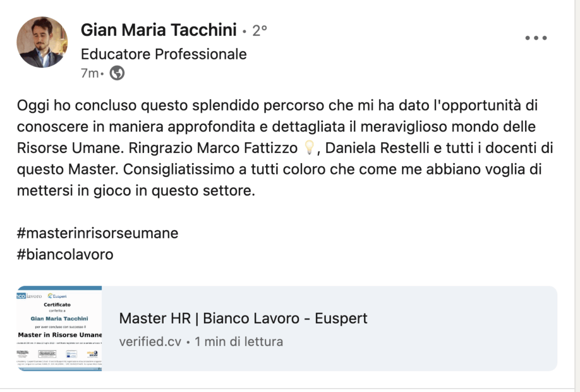This screenshot has height=392, width=580.
Task: Open the Master HR | Bianco Lavoro article title
Action: click(243, 318)
